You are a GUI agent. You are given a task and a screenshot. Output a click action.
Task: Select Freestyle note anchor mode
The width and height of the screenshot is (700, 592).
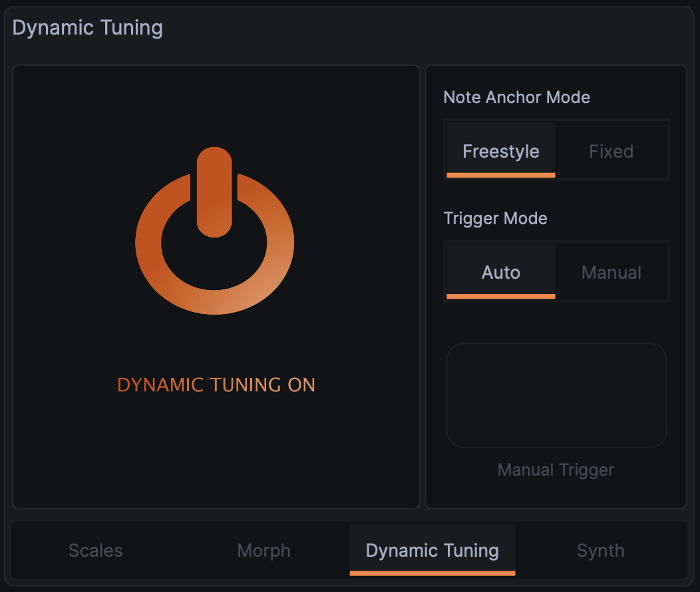500,151
